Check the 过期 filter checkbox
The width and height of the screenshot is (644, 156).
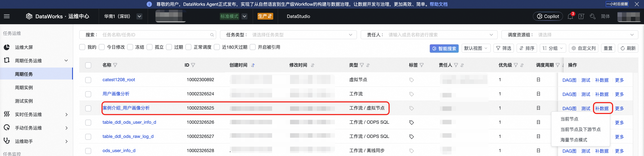[x=169, y=47]
